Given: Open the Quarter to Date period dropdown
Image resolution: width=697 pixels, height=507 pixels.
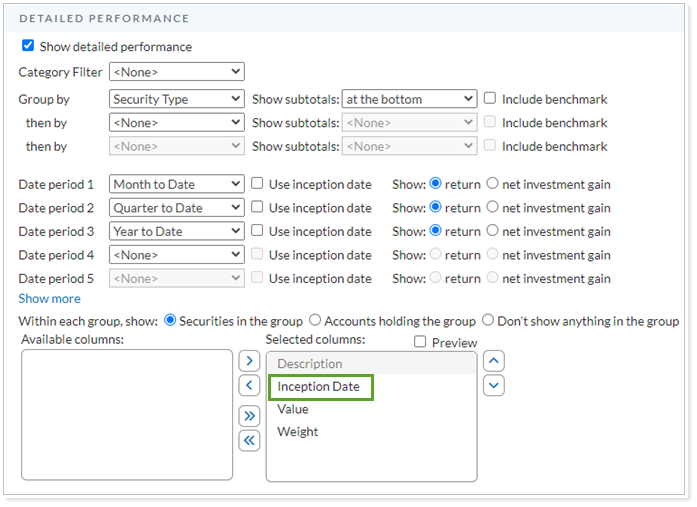Looking at the screenshot, I should (x=176, y=208).
